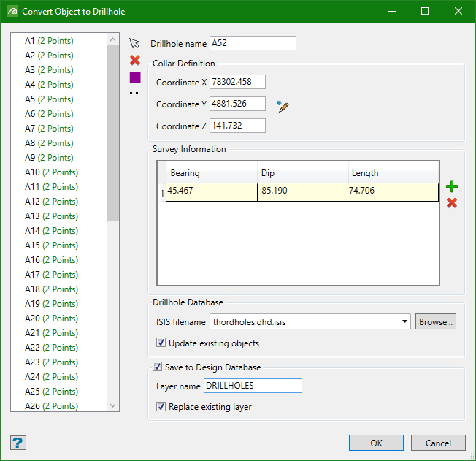The height and width of the screenshot is (461, 476).
Task: Toggle the Update existing objects checkbox
Action: pyautogui.click(x=161, y=343)
